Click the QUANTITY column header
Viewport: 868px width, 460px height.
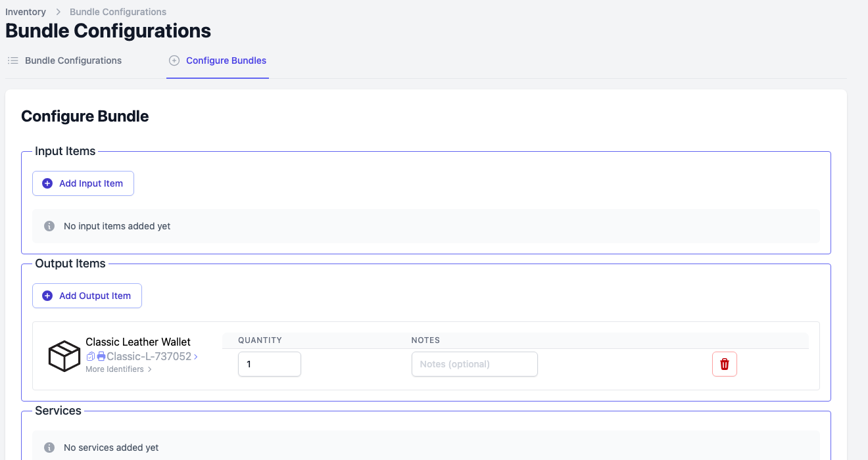click(260, 340)
